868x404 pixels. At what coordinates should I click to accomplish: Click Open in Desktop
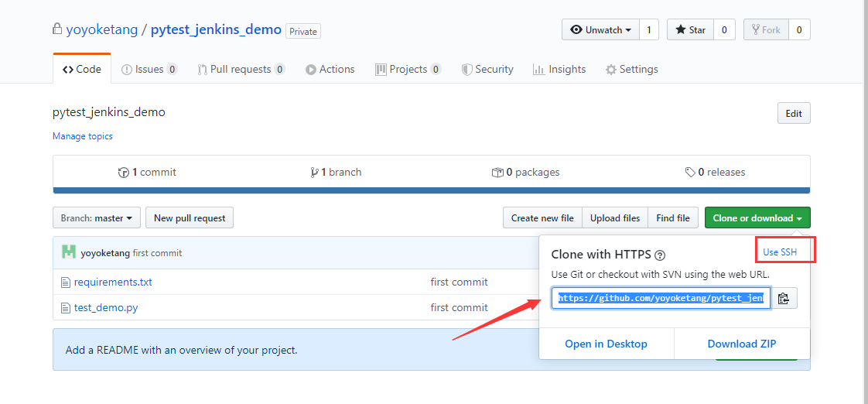pyautogui.click(x=607, y=344)
